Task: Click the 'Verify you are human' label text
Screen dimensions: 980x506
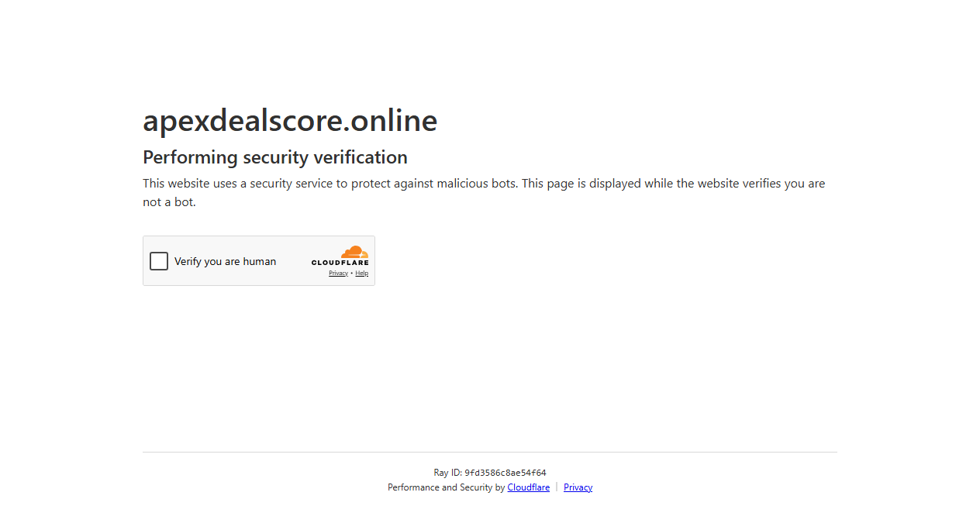Action: click(225, 262)
